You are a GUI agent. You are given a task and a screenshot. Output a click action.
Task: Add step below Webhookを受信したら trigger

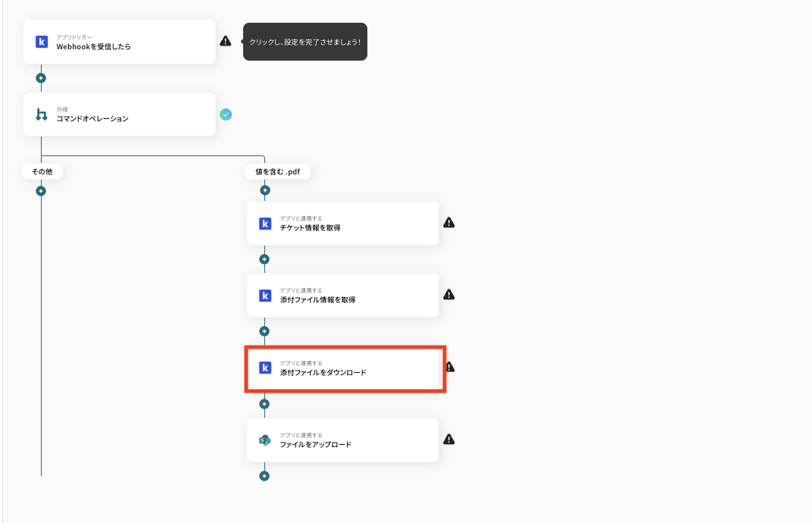click(x=41, y=78)
